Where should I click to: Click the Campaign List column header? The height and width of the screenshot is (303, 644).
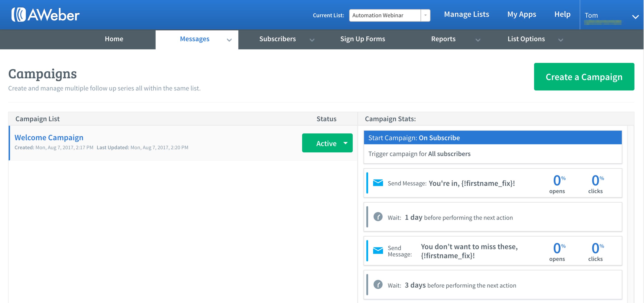click(38, 119)
